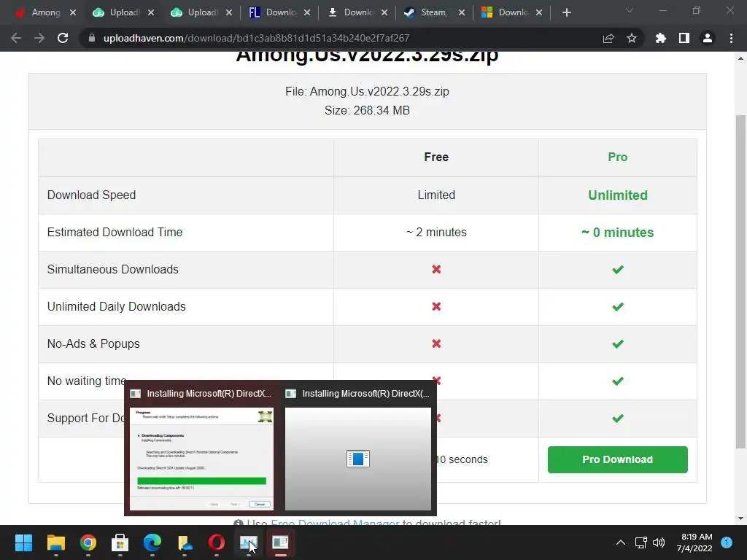
Task: Open Google Chrome from the taskbar
Action: [88, 542]
